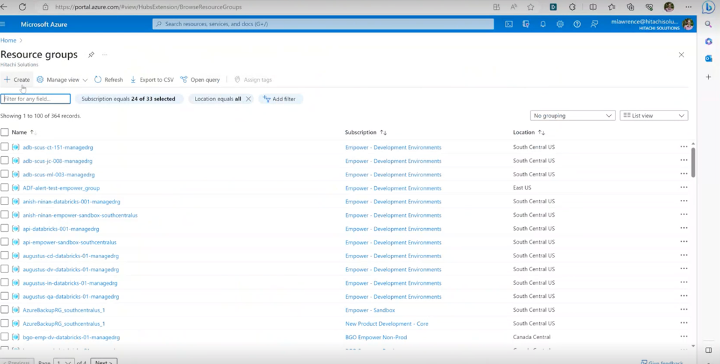
Task: Open the more options ellipsis beside Resource groups title
Action: click(105, 55)
